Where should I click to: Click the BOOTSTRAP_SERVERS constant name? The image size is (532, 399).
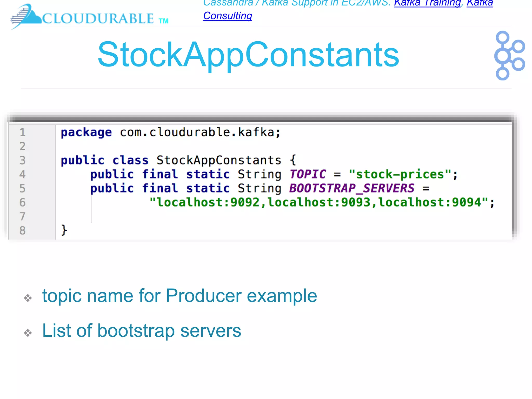tap(352, 188)
